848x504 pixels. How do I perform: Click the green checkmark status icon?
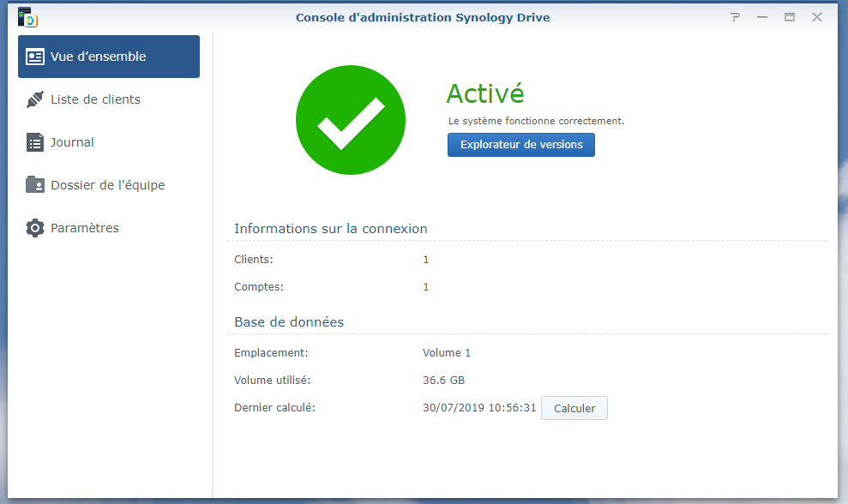(x=351, y=120)
